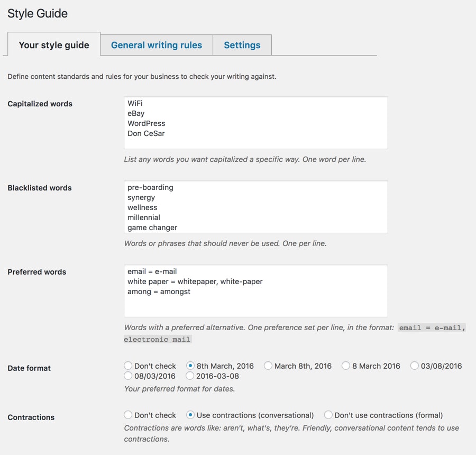Switch to the General writing rules tab
Viewport: 476px width, 455px height.
(156, 45)
